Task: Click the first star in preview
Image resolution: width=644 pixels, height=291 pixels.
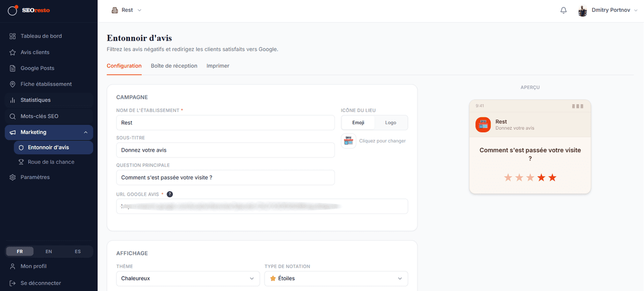Action: pyautogui.click(x=508, y=177)
